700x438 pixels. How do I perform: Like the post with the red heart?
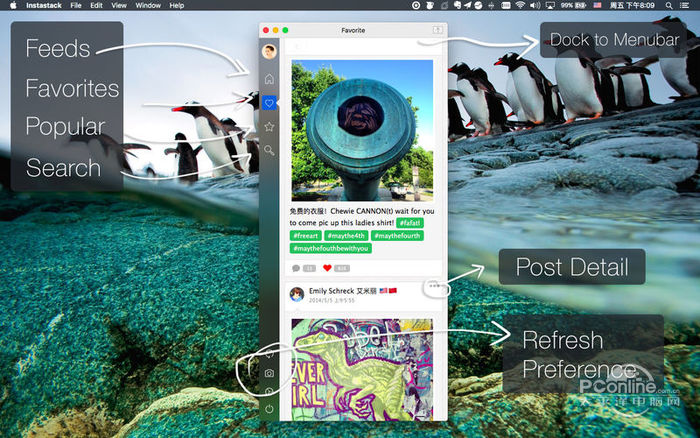click(327, 268)
